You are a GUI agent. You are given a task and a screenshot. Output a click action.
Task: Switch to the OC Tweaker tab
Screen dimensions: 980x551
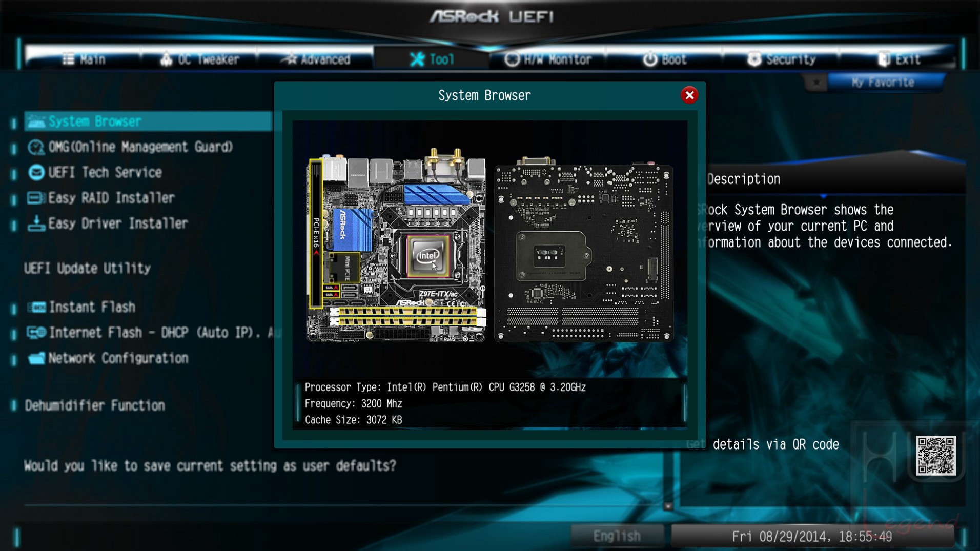click(x=199, y=59)
